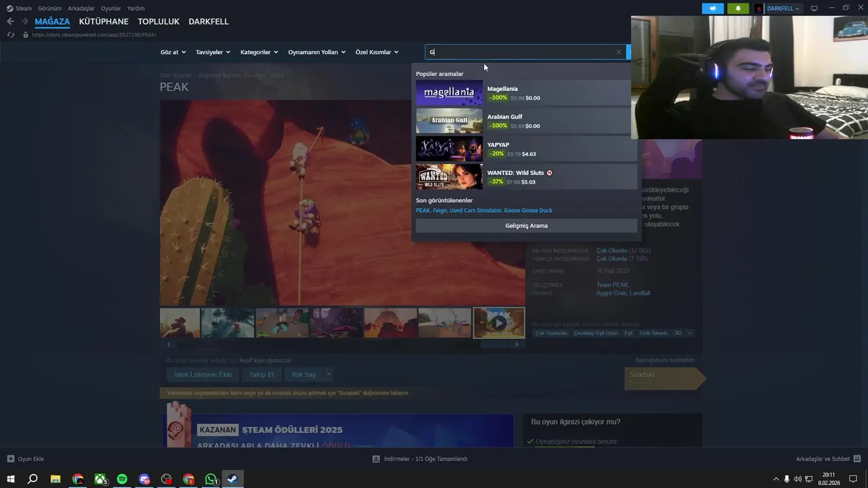Open Windows taskbar search

33,479
